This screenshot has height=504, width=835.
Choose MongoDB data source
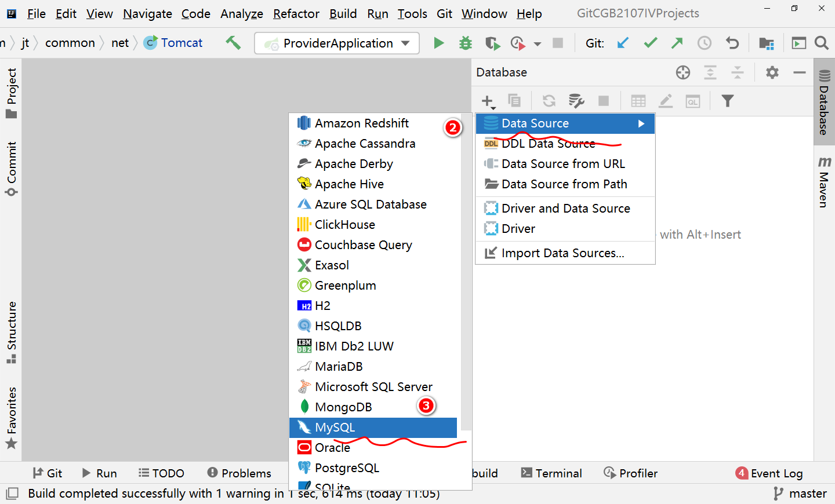click(373, 407)
